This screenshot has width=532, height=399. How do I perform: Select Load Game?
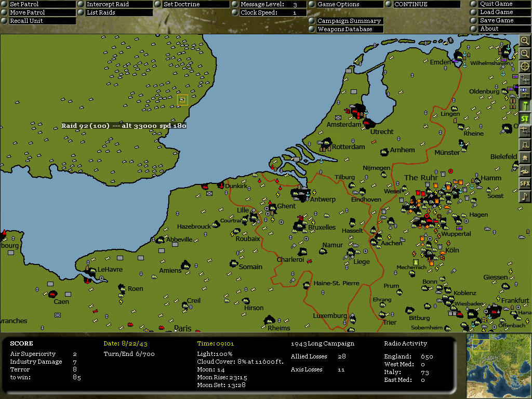[501, 12]
